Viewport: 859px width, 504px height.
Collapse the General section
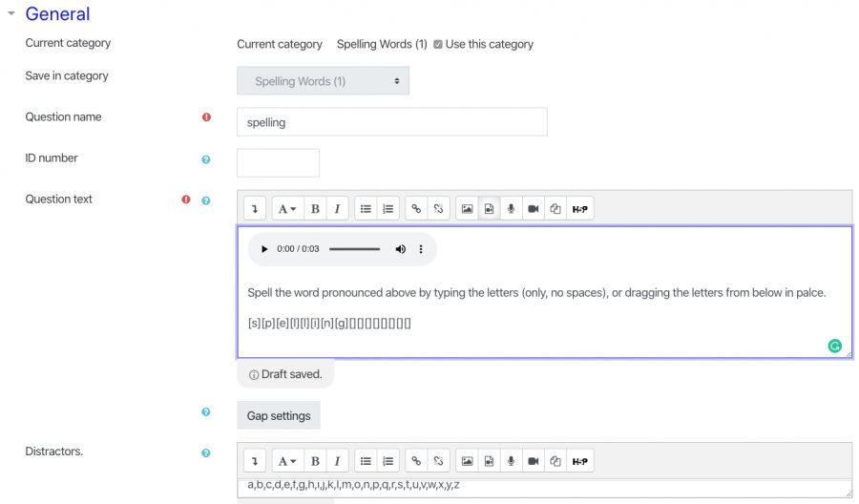[x=12, y=13]
